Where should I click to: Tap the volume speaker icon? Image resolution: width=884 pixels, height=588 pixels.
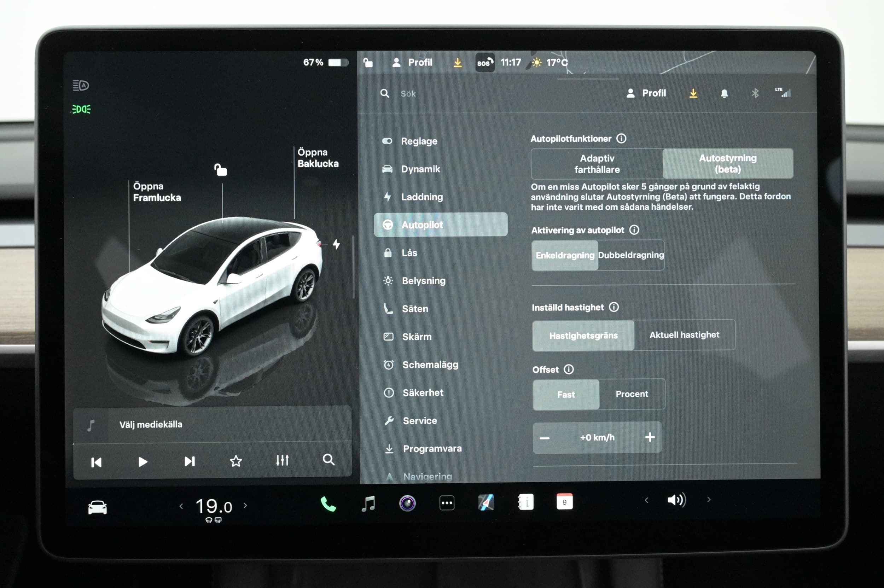pyautogui.click(x=676, y=500)
